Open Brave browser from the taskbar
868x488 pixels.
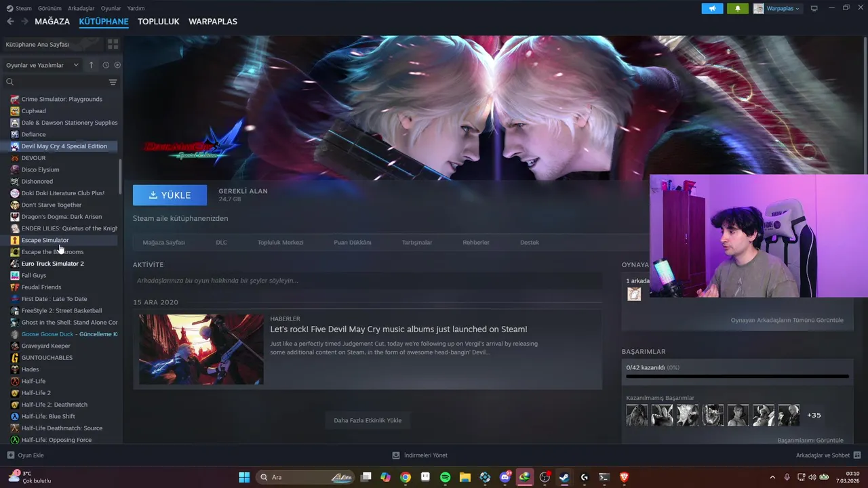(624, 477)
